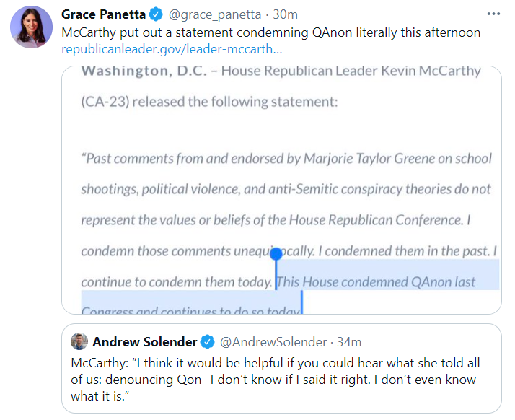Open Andrew Solender's profile via display name
The height and width of the screenshot is (420, 515).
point(144,341)
